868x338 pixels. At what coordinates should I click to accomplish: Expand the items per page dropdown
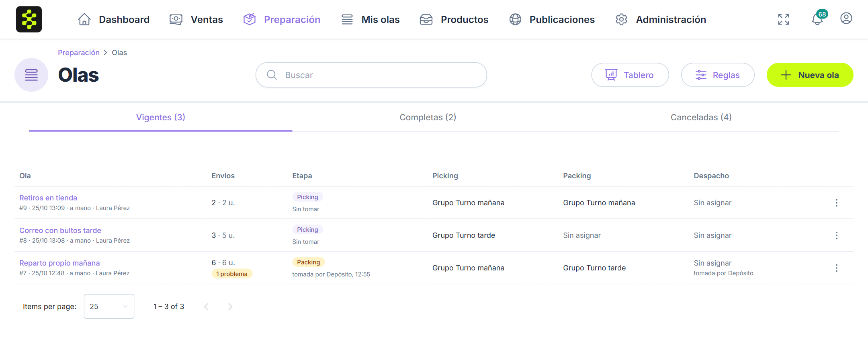(x=109, y=306)
